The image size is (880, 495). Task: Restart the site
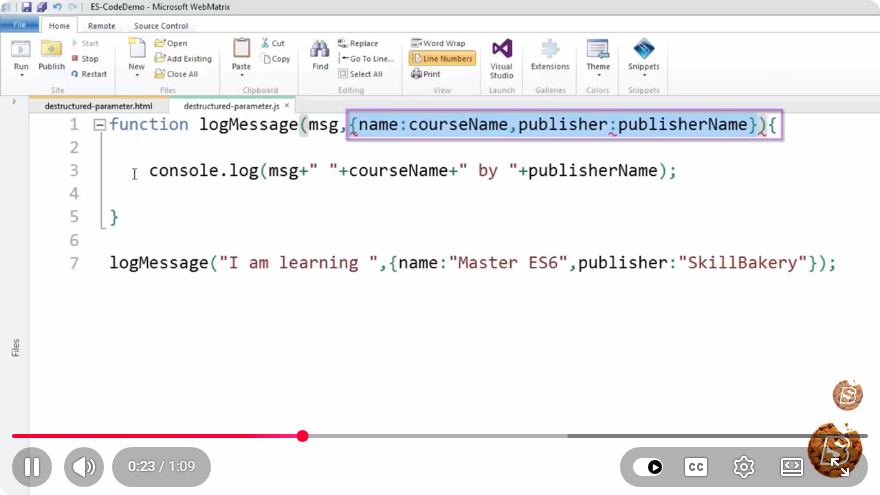tap(89, 74)
